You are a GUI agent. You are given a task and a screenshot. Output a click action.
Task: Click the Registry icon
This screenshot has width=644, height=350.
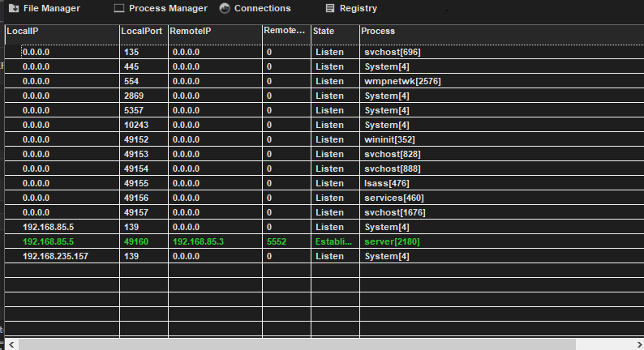pos(329,8)
